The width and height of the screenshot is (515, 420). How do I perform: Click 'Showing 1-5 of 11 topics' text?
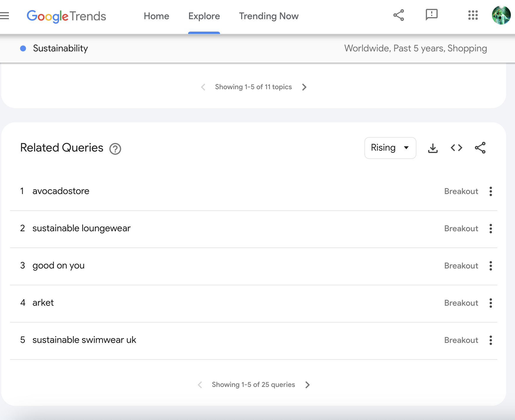tap(253, 87)
